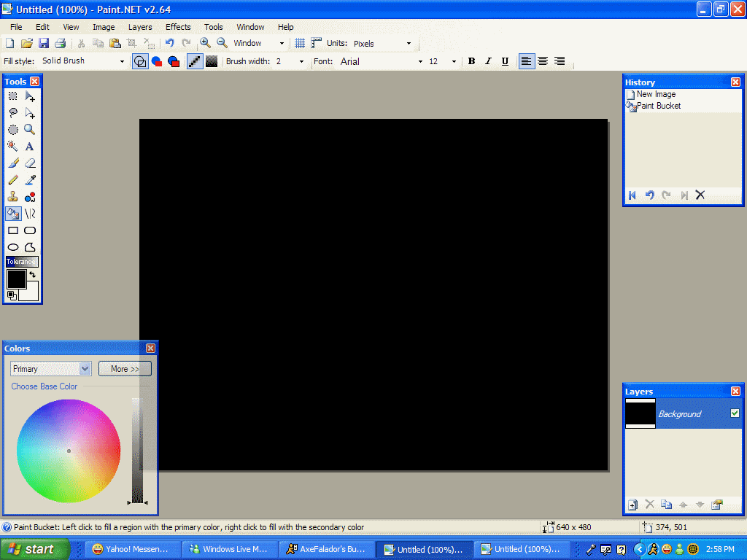
Task: Open the Fill style dropdown
Action: point(122,62)
